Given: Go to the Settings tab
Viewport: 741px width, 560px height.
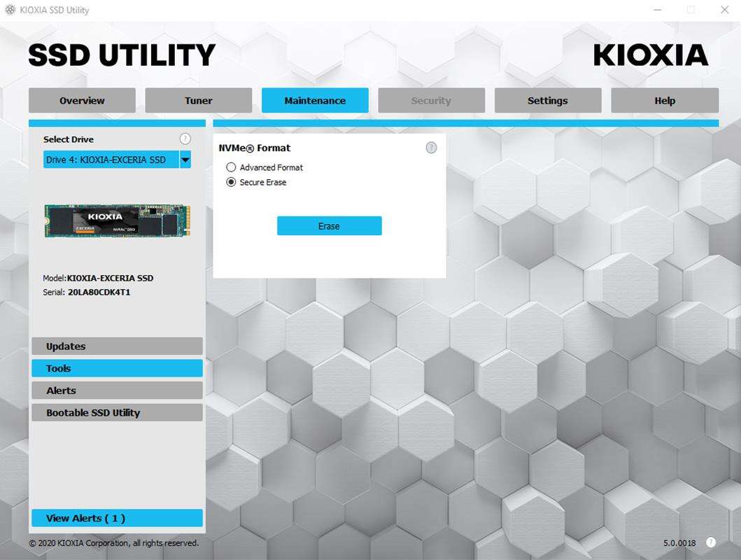Looking at the screenshot, I should click(x=547, y=101).
